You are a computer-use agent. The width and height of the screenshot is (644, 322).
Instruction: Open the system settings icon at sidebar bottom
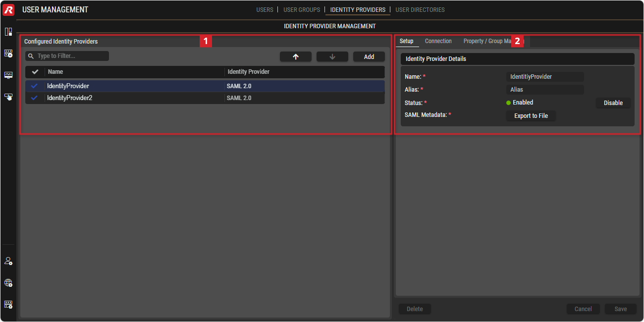click(x=8, y=304)
